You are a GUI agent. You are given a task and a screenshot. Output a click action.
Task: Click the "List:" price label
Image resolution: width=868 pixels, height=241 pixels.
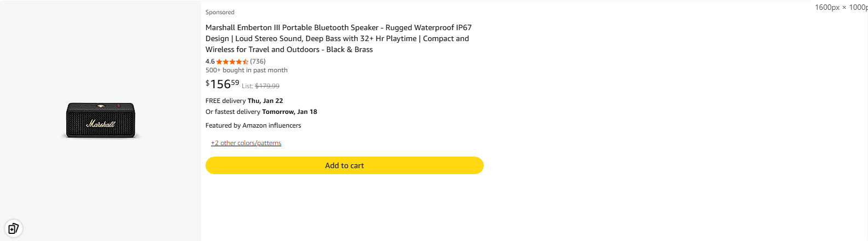pyautogui.click(x=247, y=86)
